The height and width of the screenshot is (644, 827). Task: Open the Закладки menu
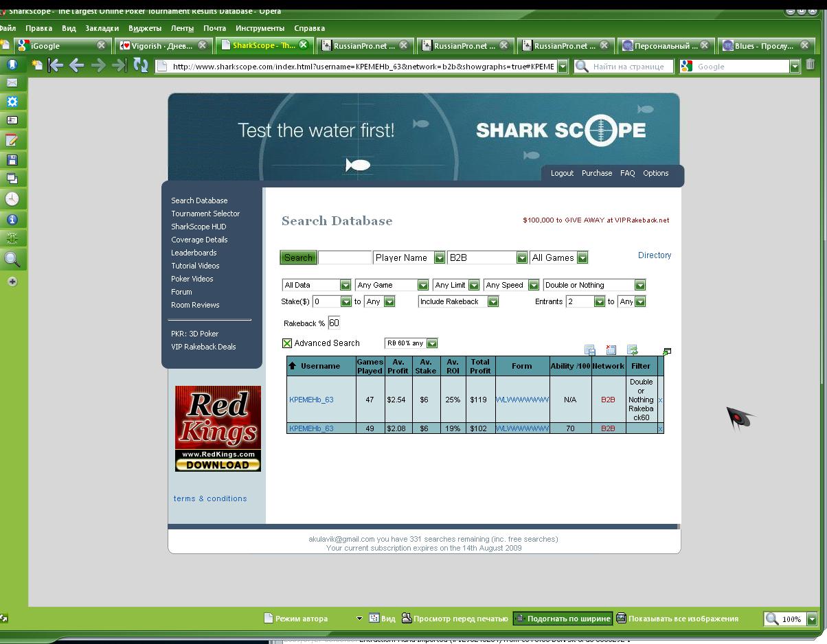click(102, 28)
